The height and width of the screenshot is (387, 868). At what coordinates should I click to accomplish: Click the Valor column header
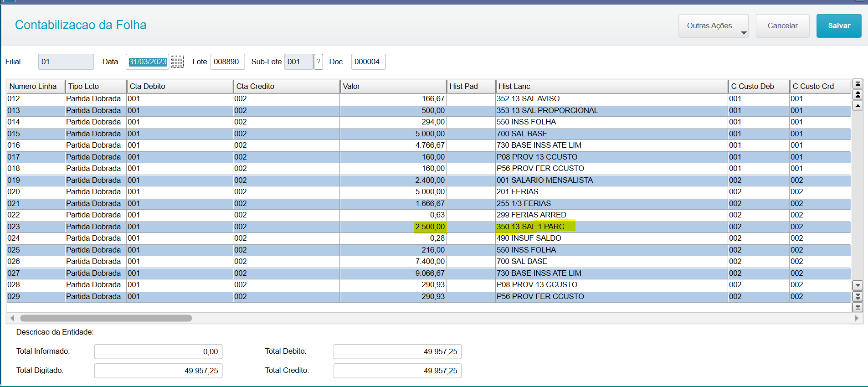(x=393, y=87)
